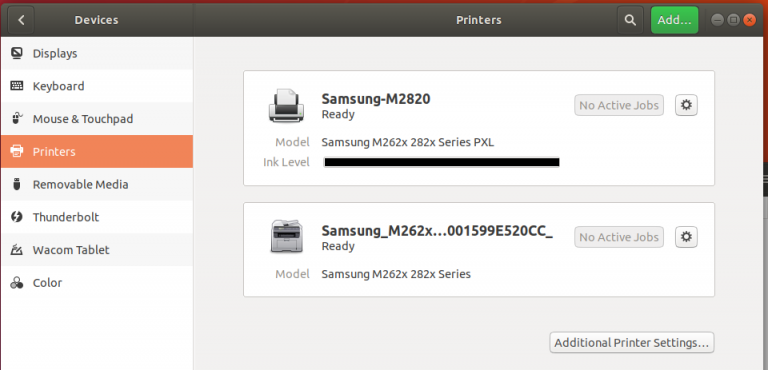
Task: Open Keyboard settings panel
Action: point(96,86)
